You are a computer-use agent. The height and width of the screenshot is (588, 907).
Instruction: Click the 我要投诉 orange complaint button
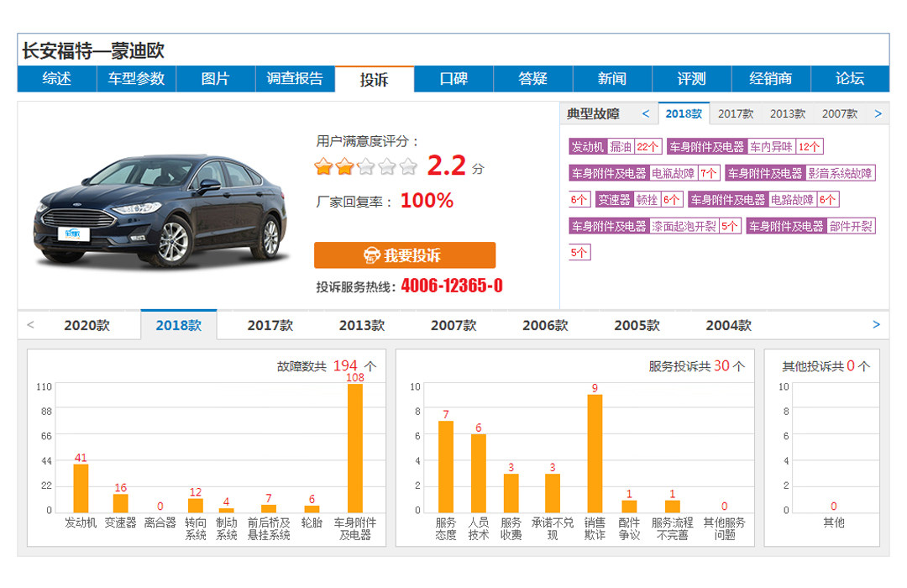404,255
